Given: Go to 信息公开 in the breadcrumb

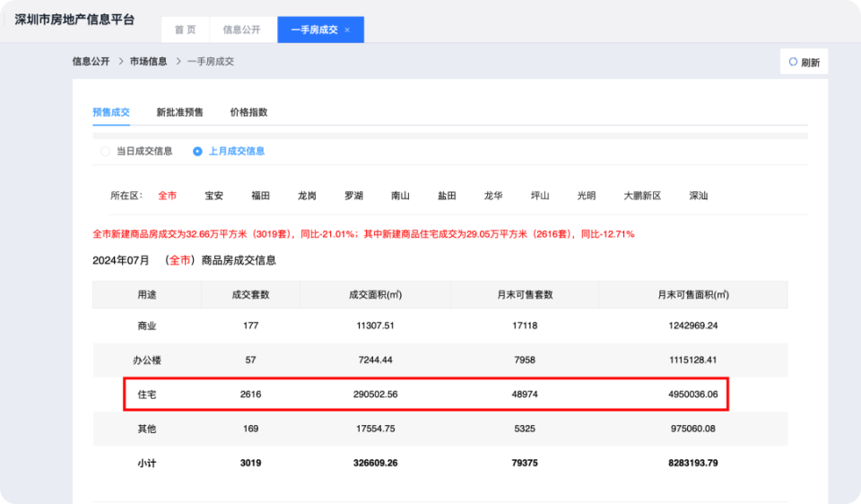Looking at the screenshot, I should click(91, 62).
